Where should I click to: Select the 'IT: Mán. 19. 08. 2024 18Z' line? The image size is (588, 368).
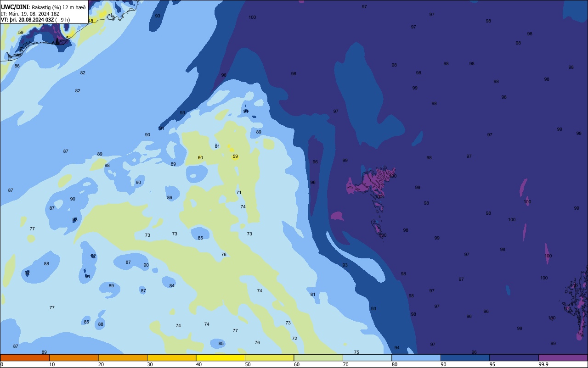(30, 14)
